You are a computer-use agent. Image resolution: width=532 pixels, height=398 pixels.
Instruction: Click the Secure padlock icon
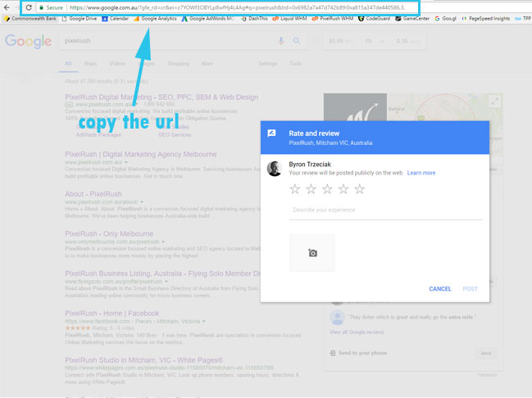pyautogui.click(x=41, y=7)
